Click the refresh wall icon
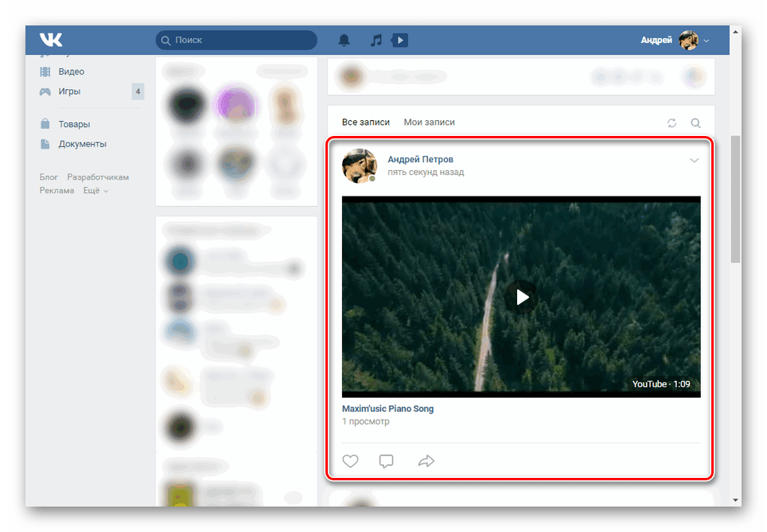This screenshot has height=532, width=767. point(672,122)
